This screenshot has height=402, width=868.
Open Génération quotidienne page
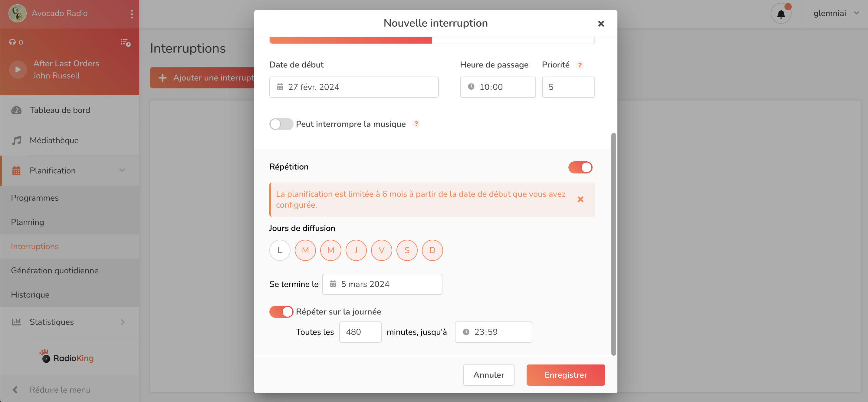pyautogui.click(x=54, y=271)
